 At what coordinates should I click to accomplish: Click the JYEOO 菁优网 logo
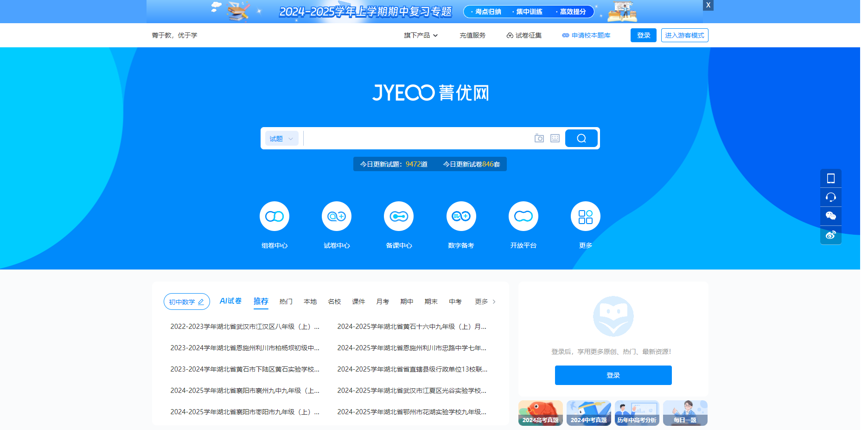click(431, 93)
